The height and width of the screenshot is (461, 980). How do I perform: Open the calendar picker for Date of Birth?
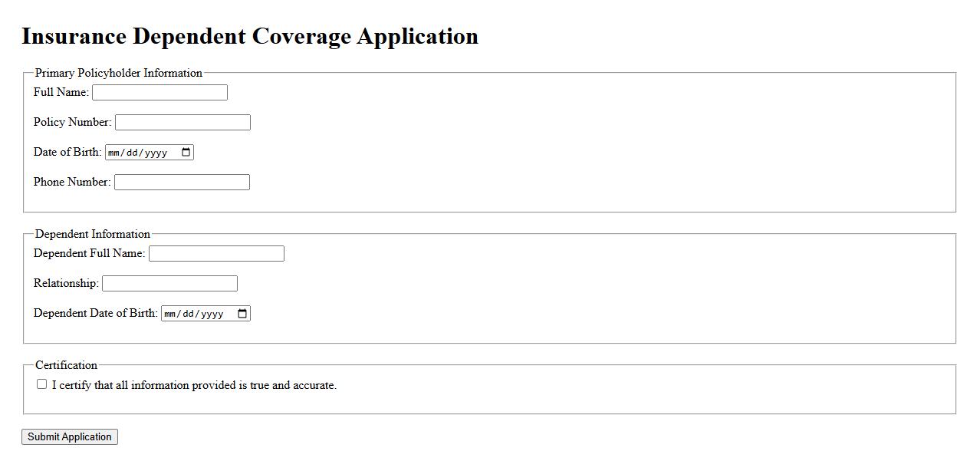click(x=186, y=153)
